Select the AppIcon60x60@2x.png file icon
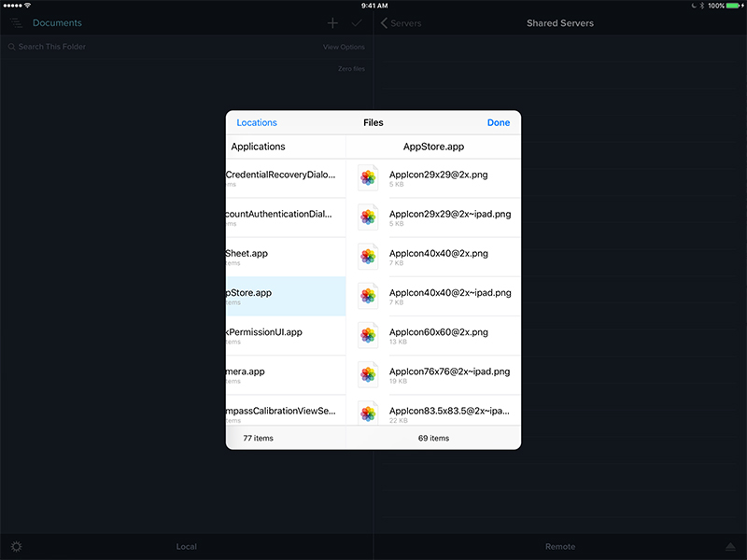 (x=368, y=336)
